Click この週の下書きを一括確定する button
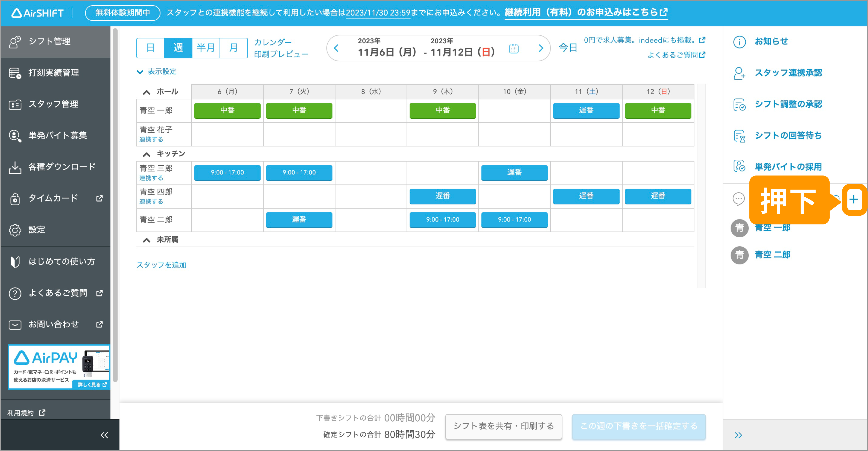Viewport: 868px width, 451px height. [x=638, y=426]
